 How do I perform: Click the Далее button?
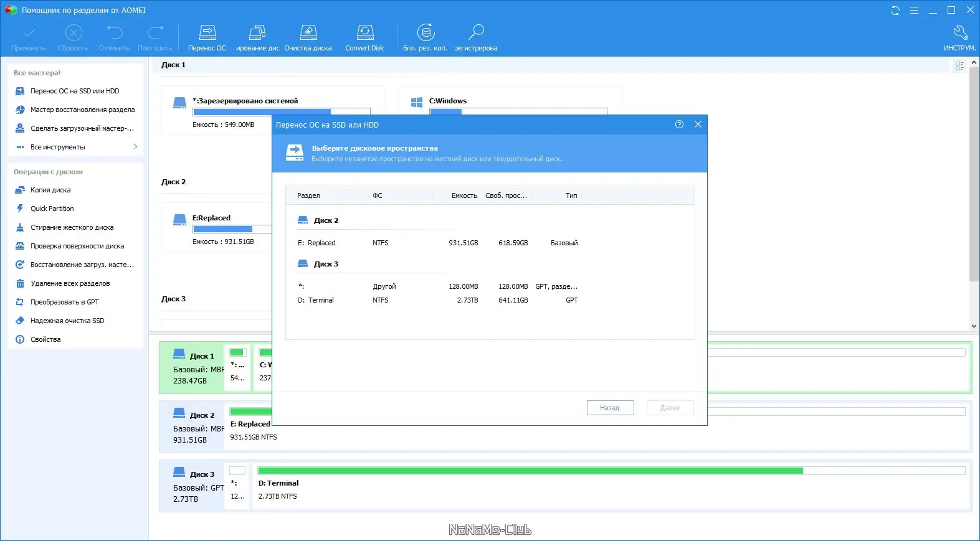670,408
